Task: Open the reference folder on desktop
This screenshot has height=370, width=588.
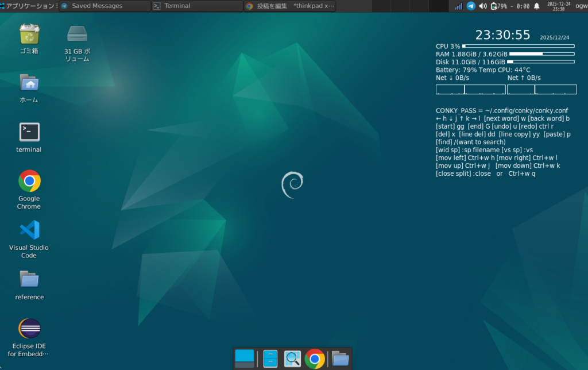Action: (x=29, y=280)
